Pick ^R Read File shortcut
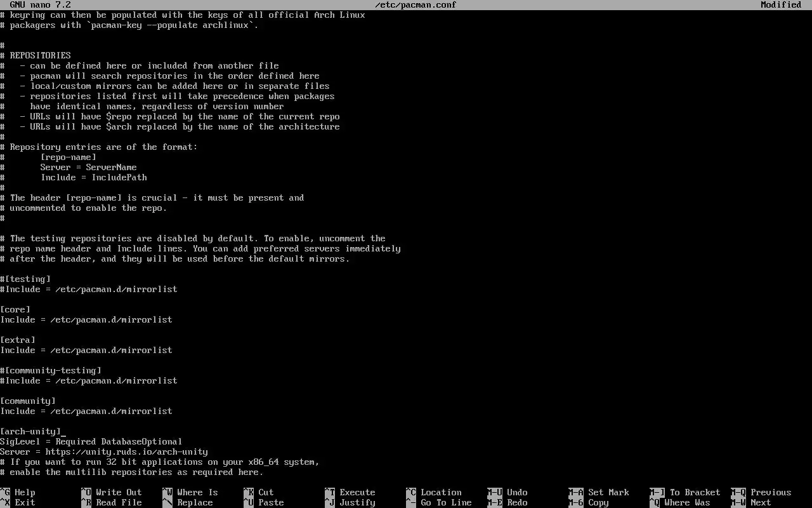This screenshot has height=508, width=812. pyautogui.click(x=112, y=502)
